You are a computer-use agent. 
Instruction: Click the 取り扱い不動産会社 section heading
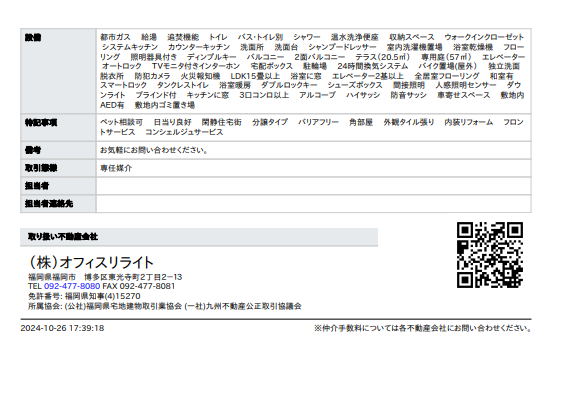63,237
